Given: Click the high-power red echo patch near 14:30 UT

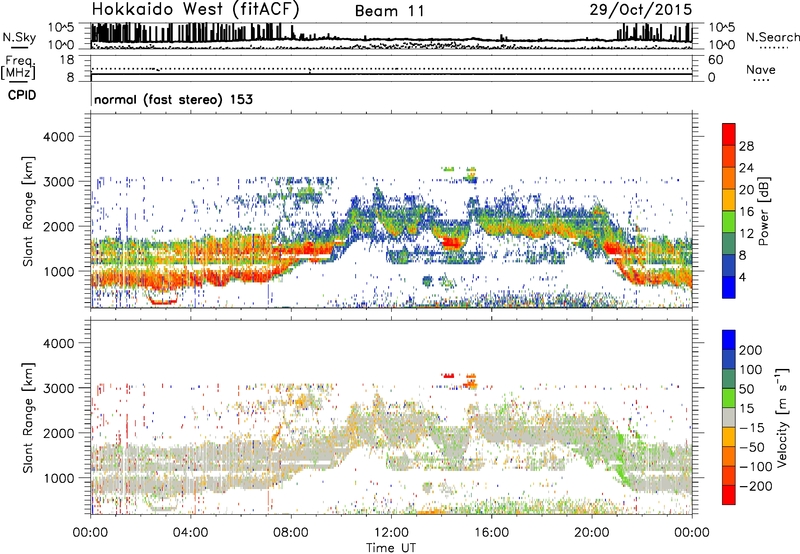Looking at the screenshot, I should pos(451,242).
